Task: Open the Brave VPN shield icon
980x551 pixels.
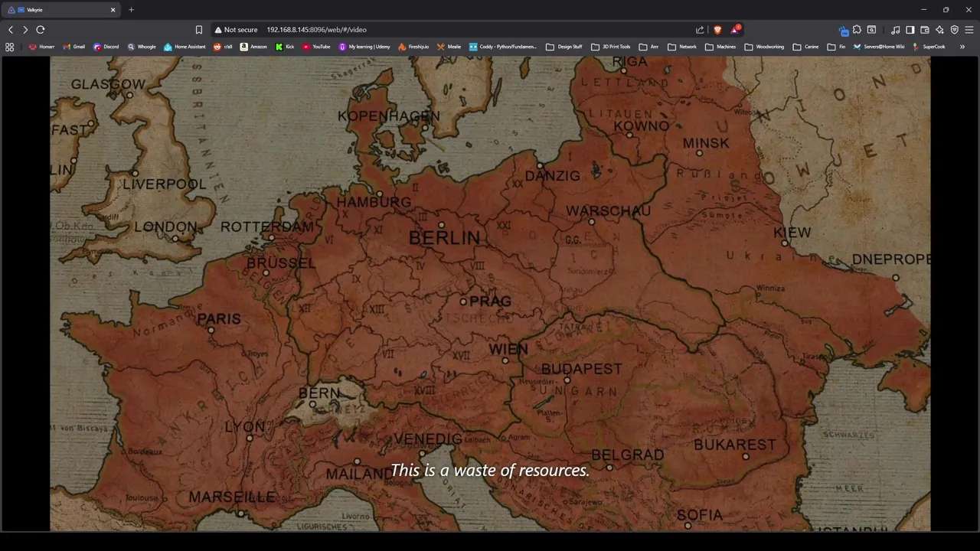Action: pos(954,30)
